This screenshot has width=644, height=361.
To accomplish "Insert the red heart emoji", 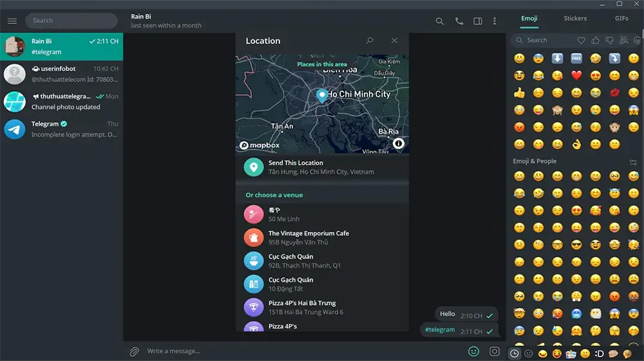I will 576,75.
